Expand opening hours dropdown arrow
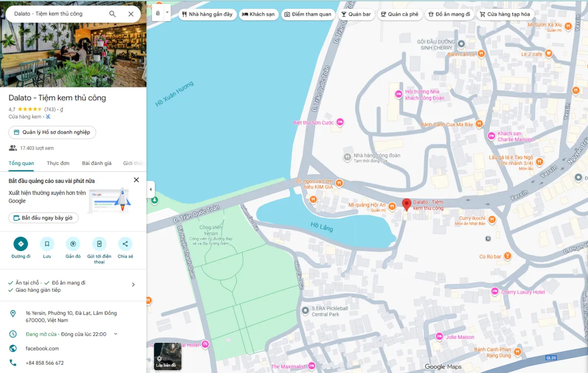 (116, 334)
